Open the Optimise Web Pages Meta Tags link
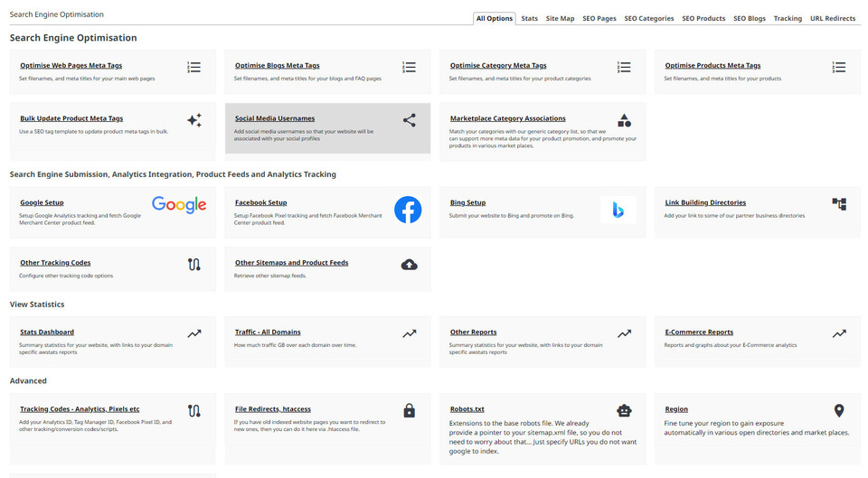 pyautogui.click(x=71, y=66)
